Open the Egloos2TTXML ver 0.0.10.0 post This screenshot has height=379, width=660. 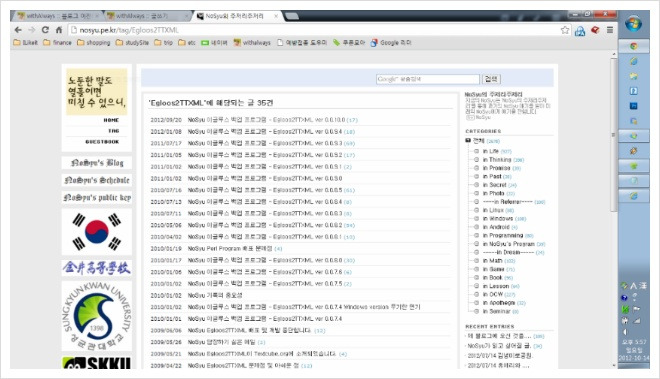[266, 120]
